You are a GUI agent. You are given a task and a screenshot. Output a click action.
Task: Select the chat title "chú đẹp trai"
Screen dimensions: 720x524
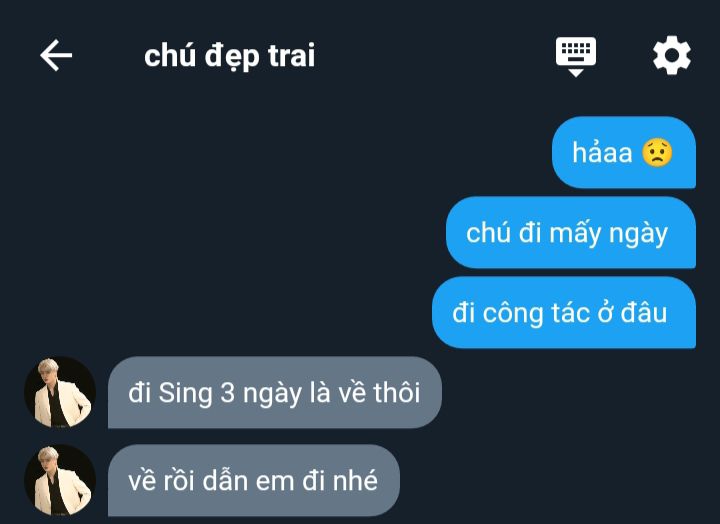click(x=230, y=56)
